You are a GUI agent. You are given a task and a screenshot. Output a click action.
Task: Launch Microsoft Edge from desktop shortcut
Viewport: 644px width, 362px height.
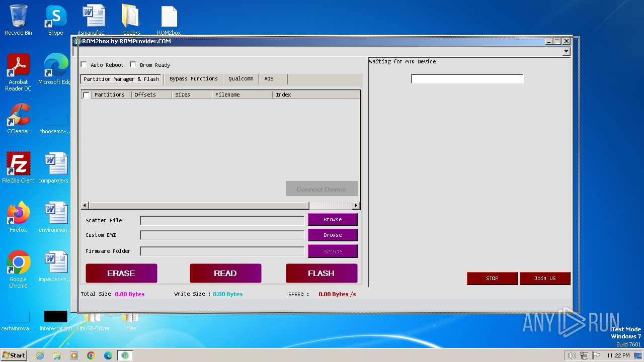tap(55, 69)
